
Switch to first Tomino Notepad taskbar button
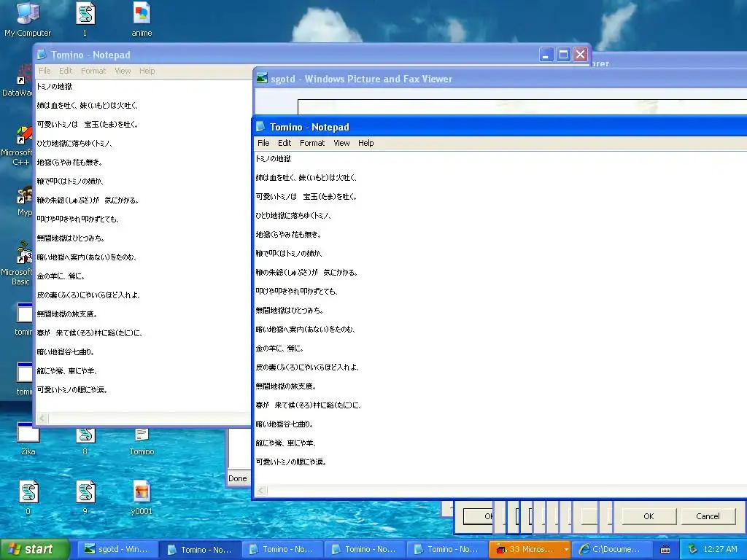199,550
